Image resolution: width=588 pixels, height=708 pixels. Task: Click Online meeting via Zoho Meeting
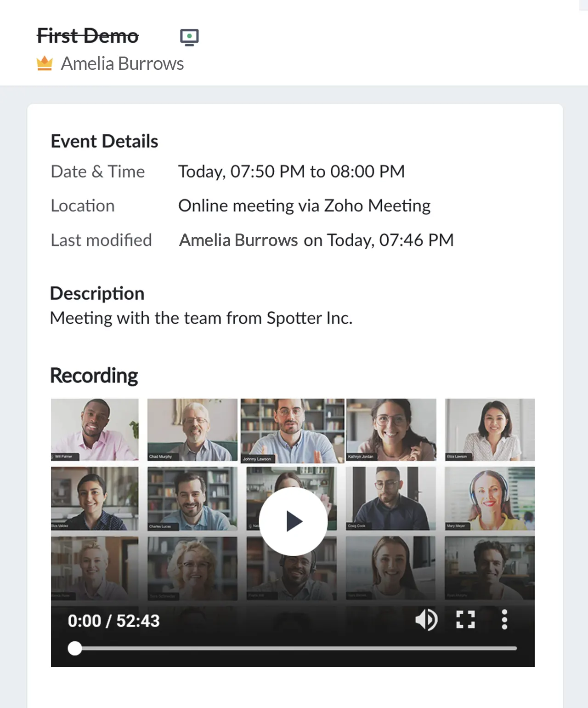(304, 206)
